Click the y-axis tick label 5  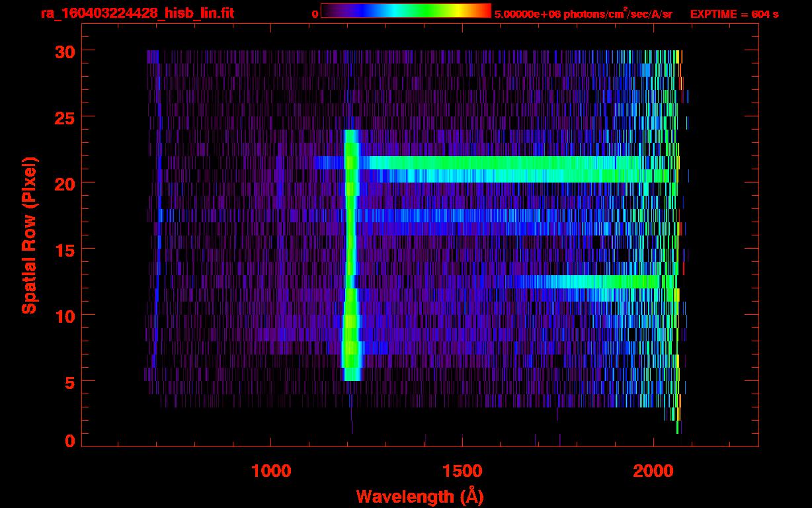(x=70, y=382)
